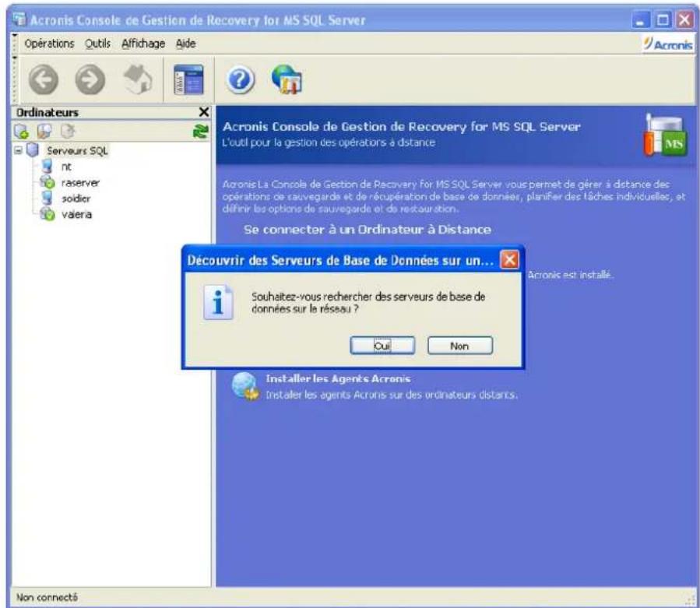Toggle the Computers pane toolbar icon
The image size is (700, 608).
188,80
